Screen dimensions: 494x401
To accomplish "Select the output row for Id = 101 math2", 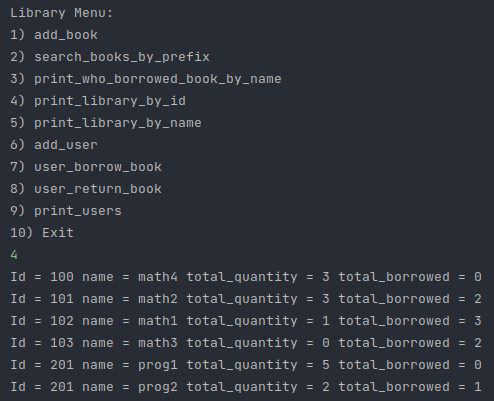I will [246, 299].
